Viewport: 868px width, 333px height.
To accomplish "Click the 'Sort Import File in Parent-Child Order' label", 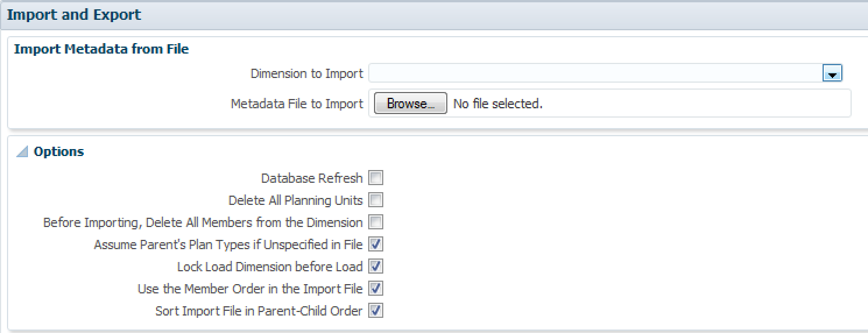I will click(259, 311).
